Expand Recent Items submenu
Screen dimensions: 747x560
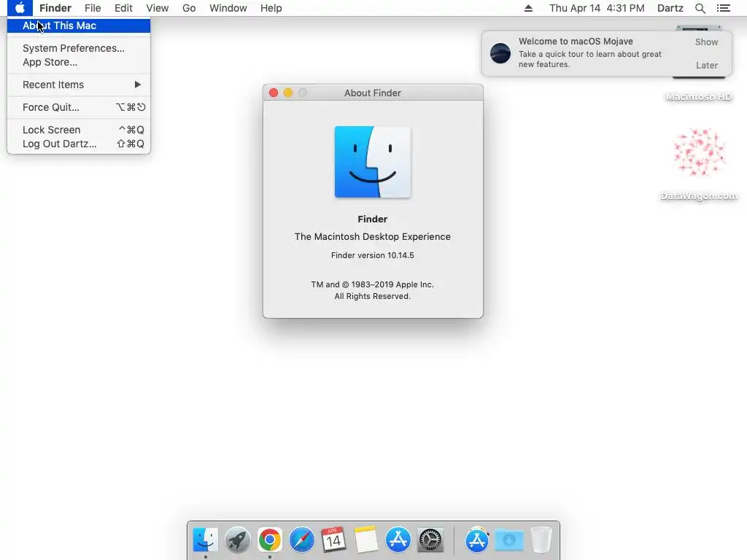point(79,85)
